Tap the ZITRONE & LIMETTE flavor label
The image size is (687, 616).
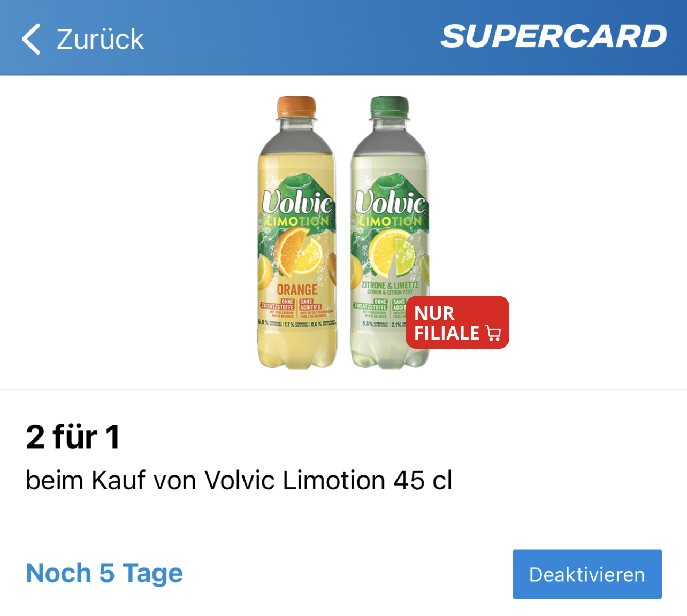pyautogui.click(x=390, y=285)
